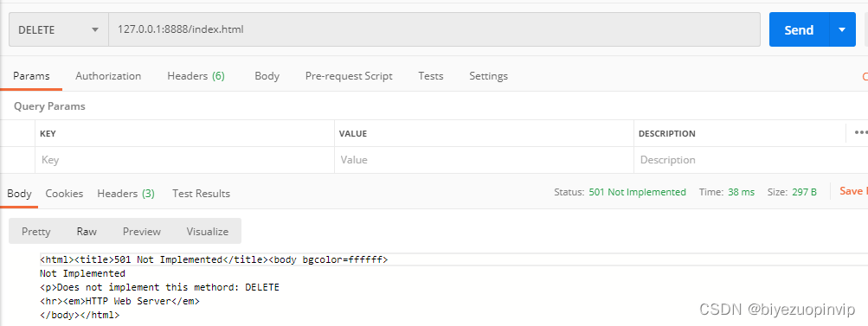Switch to Pre-request Script tab

pos(349,76)
